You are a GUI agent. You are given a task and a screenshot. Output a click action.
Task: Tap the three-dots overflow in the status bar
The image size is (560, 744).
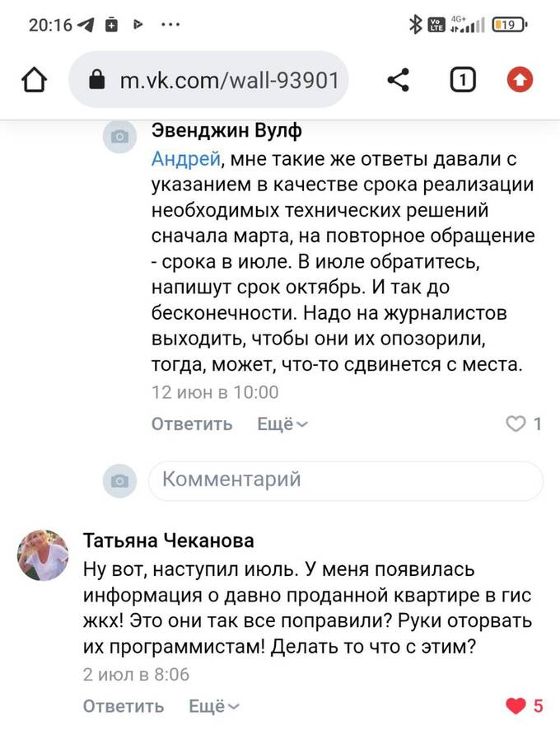170,24
